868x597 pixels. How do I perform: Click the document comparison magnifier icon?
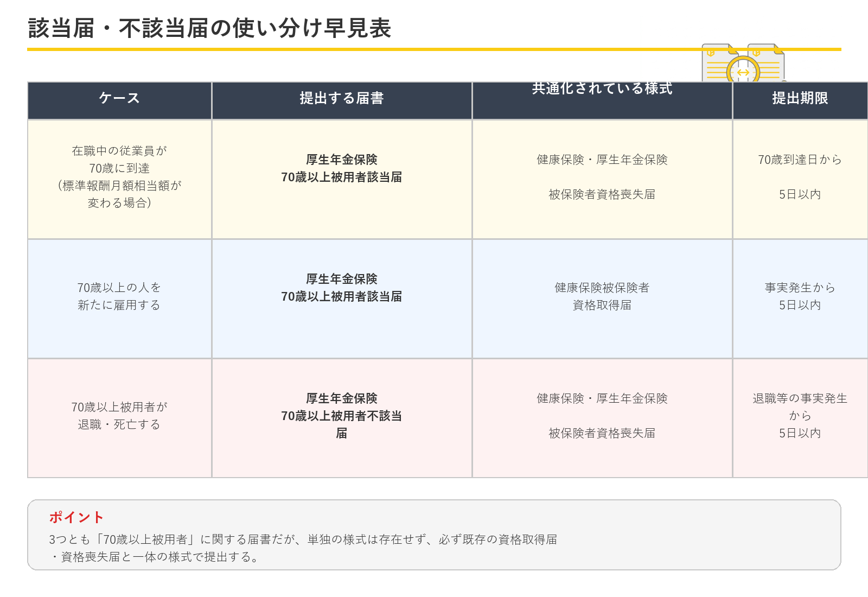point(743,70)
